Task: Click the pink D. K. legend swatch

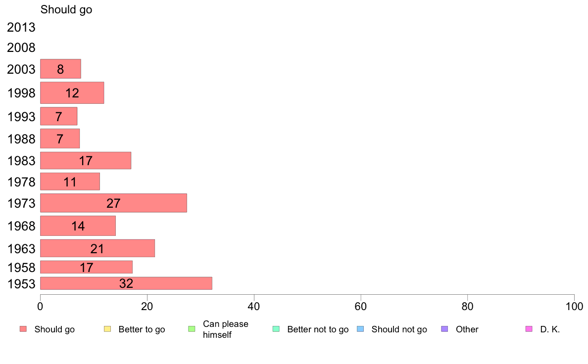Action: pos(529,329)
